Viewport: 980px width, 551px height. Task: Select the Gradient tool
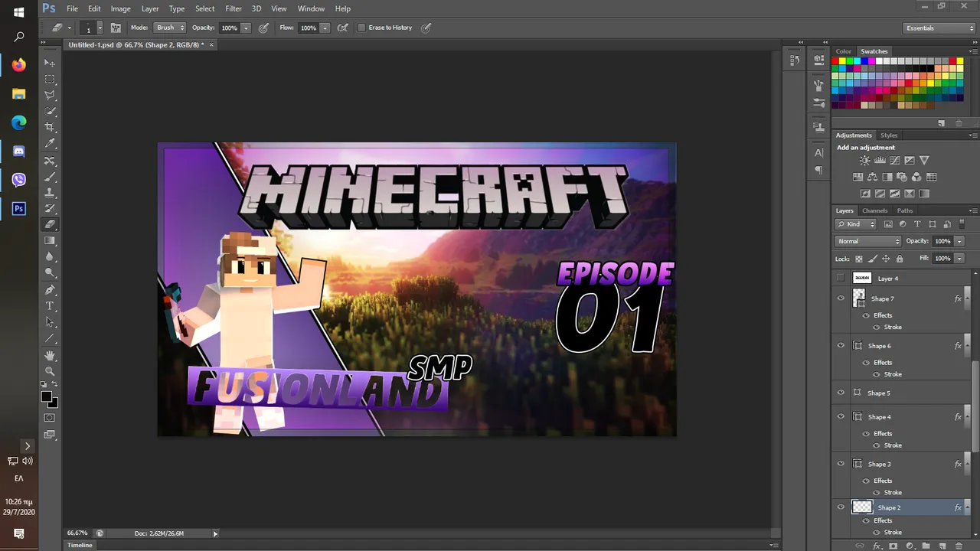pos(50,241)
